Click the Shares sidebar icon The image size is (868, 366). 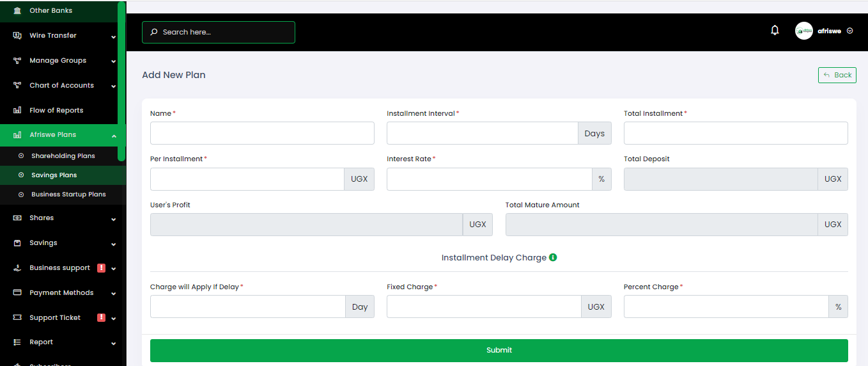[17, 218]
